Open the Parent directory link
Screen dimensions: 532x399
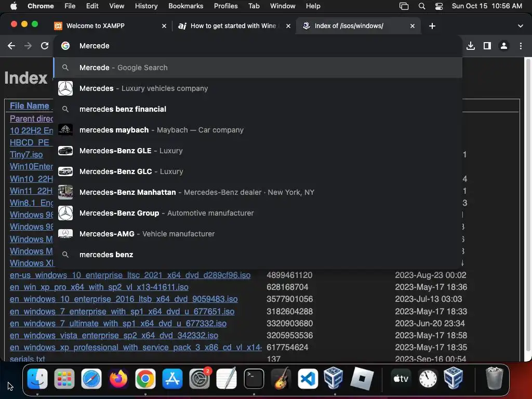click(x=31, y=118)
